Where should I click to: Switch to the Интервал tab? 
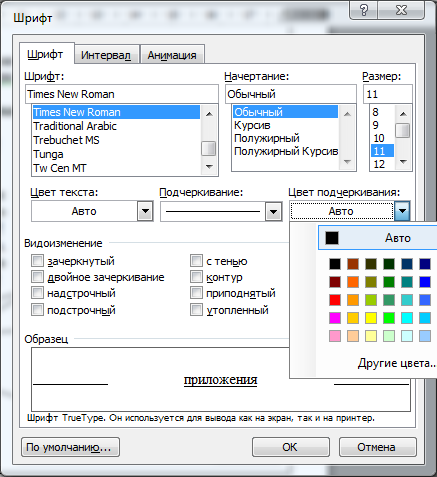[x=106, y=55]
